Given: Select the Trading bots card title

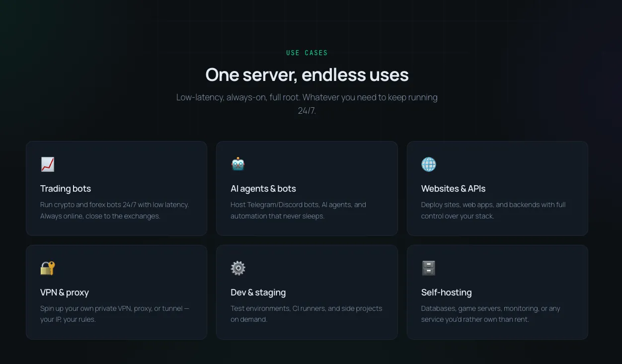Looking at the screenshot, I should coord(66,189).
